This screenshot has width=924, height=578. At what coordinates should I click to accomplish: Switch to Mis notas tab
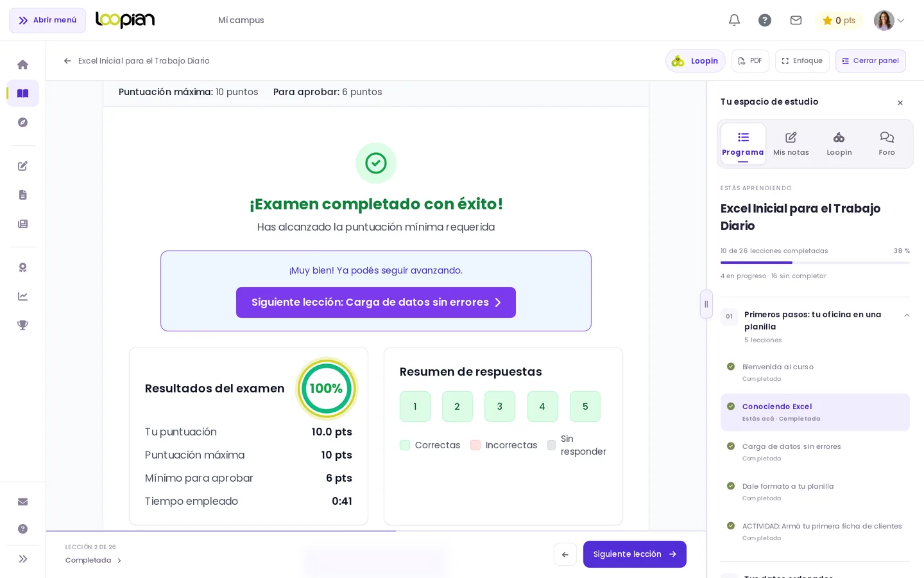coord(791,144)
